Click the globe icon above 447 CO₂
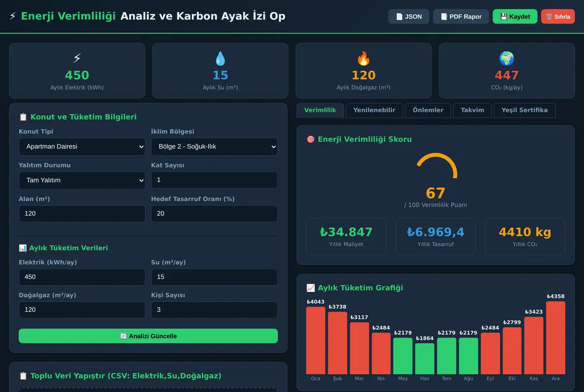 coord(507,59)
